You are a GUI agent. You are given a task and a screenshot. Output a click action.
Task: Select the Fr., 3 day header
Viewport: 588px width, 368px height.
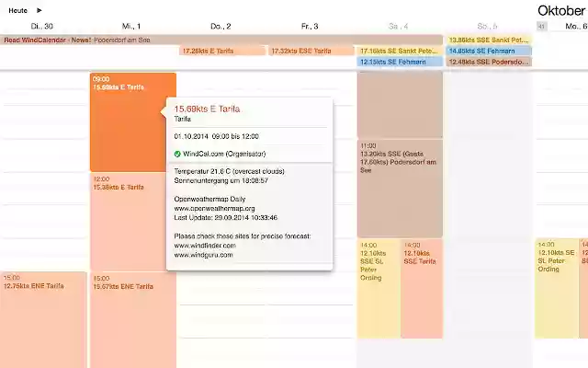point(310,27)
